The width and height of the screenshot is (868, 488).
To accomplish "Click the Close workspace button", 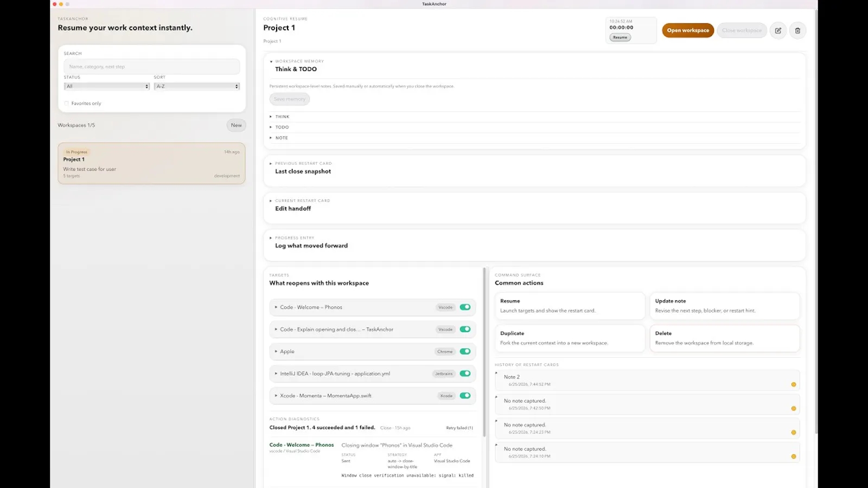I will pos(742,30).
